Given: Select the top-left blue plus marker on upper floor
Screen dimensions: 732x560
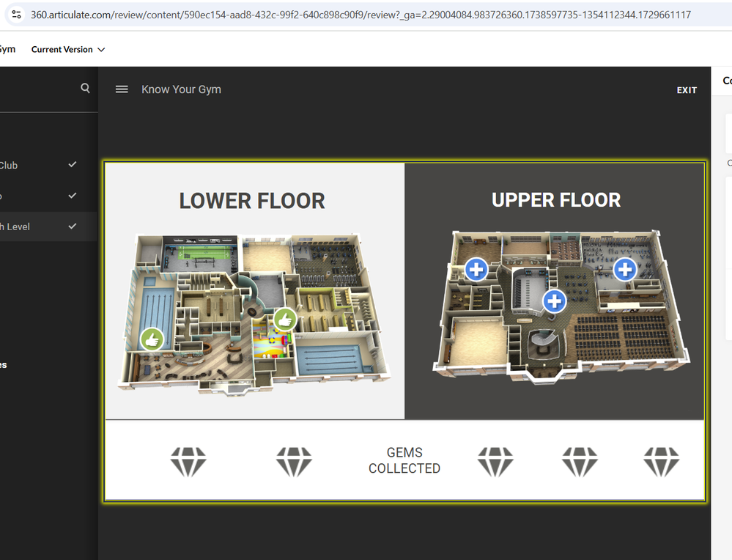Looking at the screenshot, I should pos(476,270).
